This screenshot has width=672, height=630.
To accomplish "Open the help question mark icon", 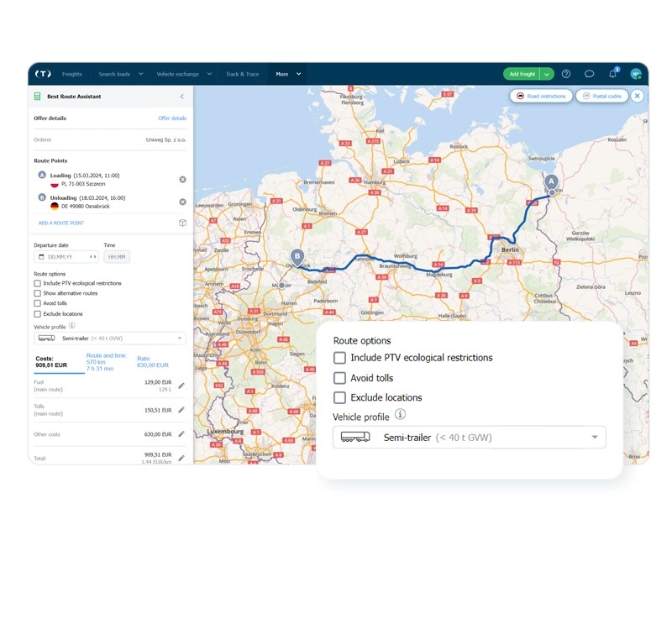I will pyautogui.click(x=565, y=74).
